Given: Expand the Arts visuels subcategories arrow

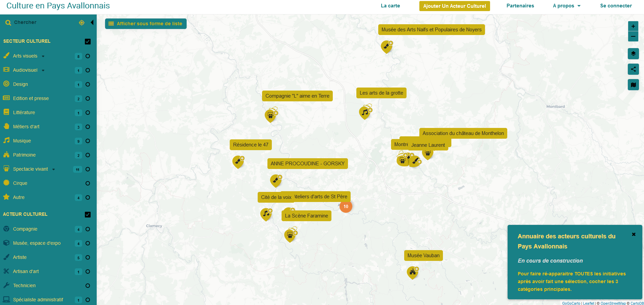Looking at the screenshot, I should [43, 56].
